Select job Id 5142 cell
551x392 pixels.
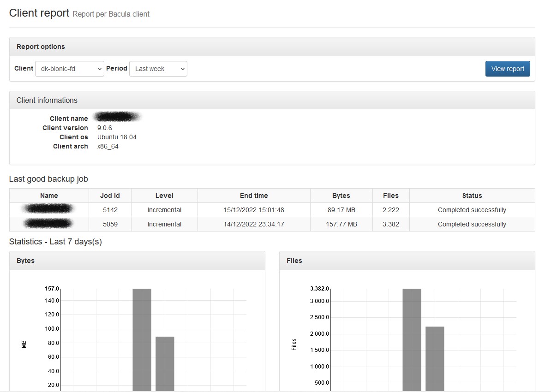pos(110,210)
